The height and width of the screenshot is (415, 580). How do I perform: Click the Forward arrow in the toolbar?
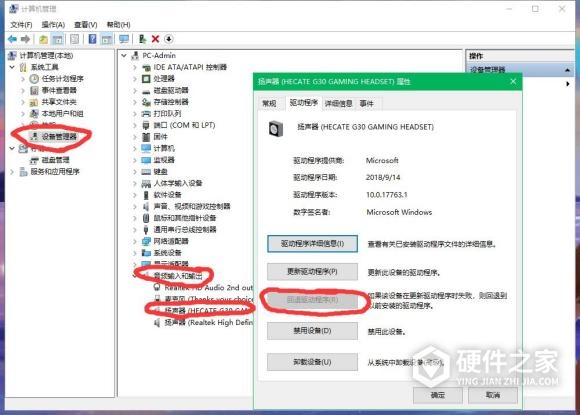[25, 39]
